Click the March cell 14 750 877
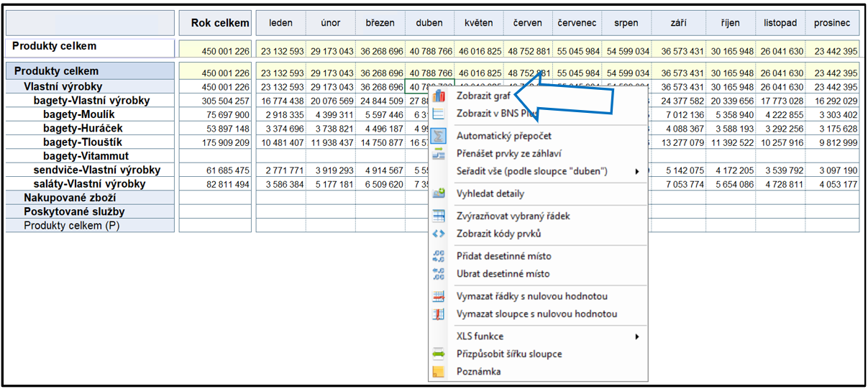Viewport: 868px width, 389px height. pyautogui.click(x=380, y=142)
